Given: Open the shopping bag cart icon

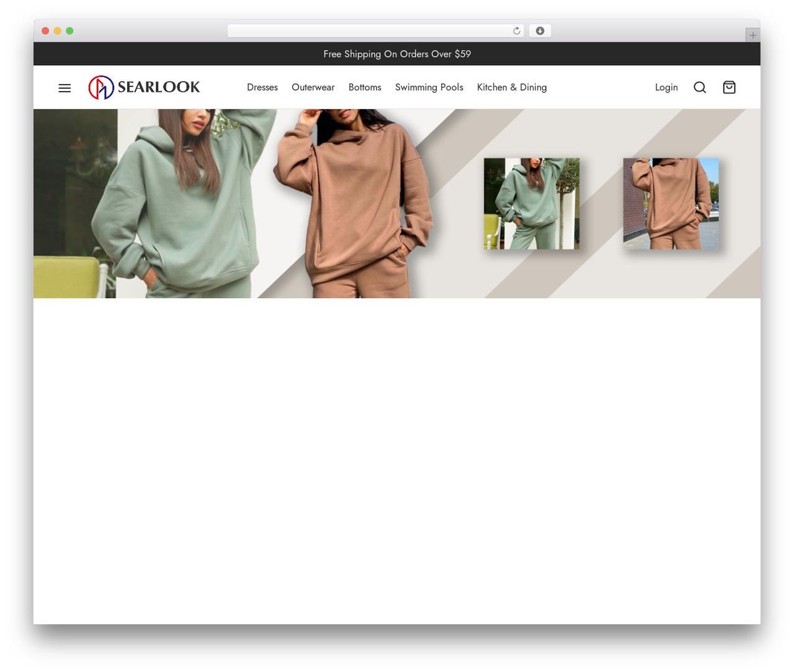Looking at the screenshot, I should coord(729,87).
